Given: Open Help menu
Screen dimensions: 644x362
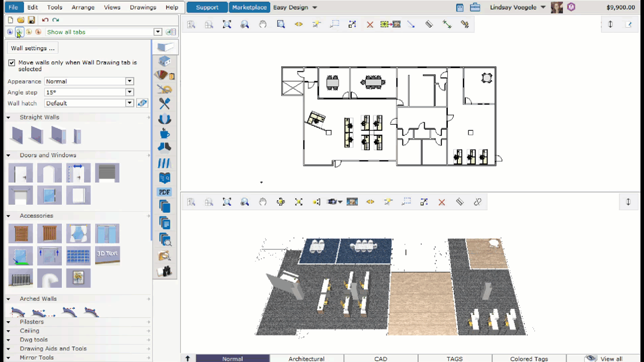Looking at the screenshot, I should [172, 8].
